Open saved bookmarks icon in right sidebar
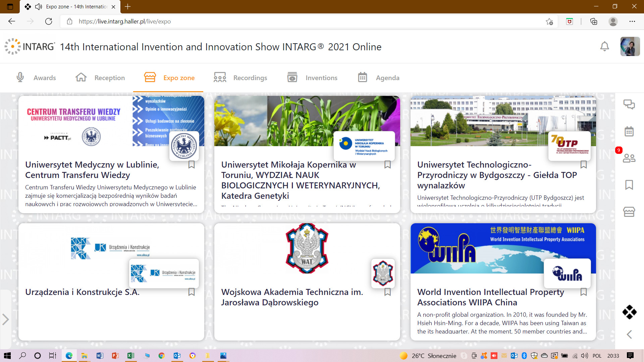 [629, 185]
